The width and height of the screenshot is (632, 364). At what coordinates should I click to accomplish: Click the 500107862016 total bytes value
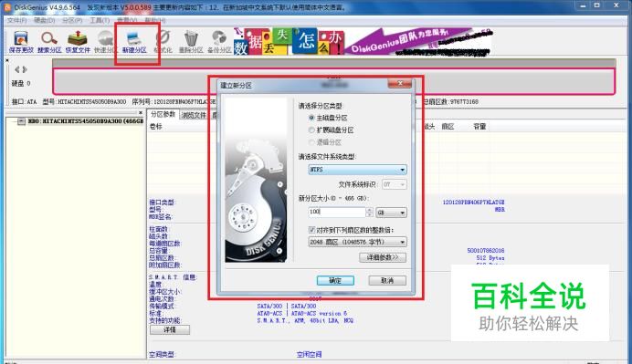pos(486,251)
